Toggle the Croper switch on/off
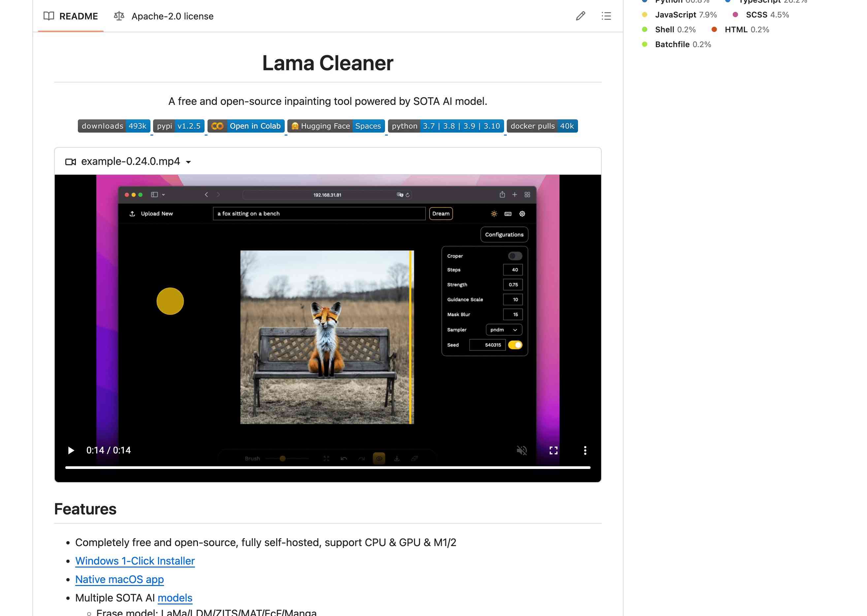The image size is (867, 616). pos(515,255)
